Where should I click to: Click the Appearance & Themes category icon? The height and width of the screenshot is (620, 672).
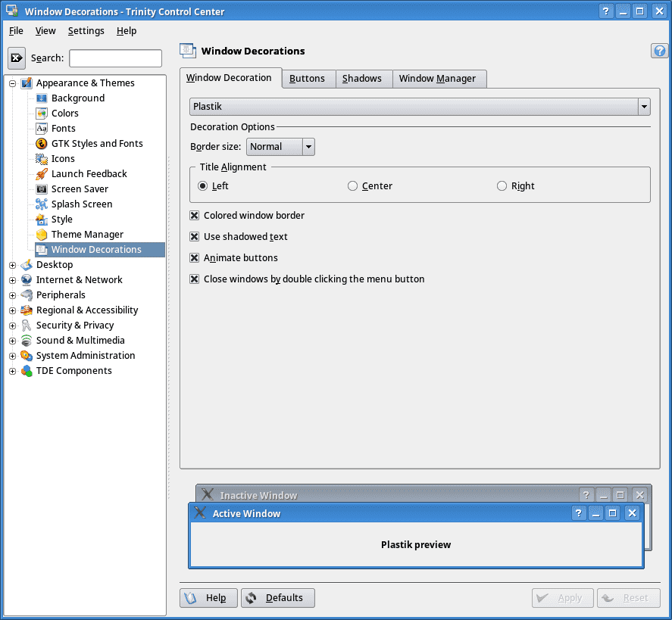[x=27, y=83]
